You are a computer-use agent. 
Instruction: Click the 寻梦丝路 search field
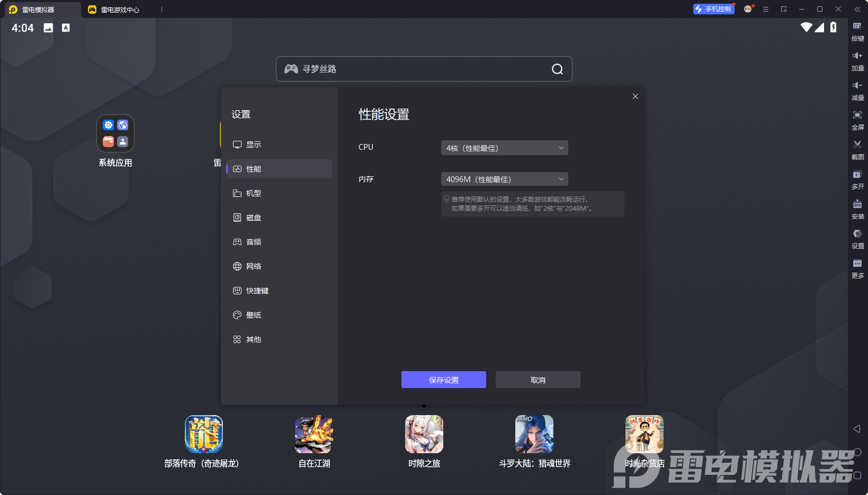point(424,69)
